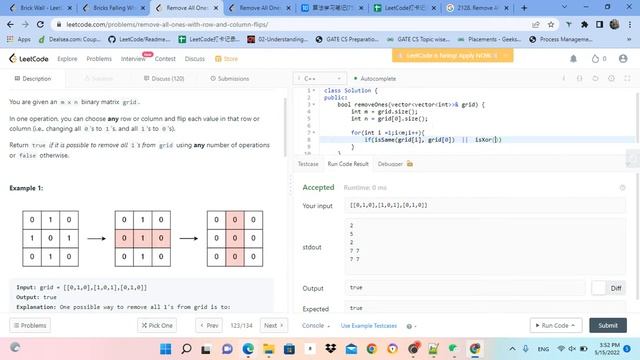Open the C++ language dropdown
This screenshot has width=640, height=360.
click(x=320, y=78)
